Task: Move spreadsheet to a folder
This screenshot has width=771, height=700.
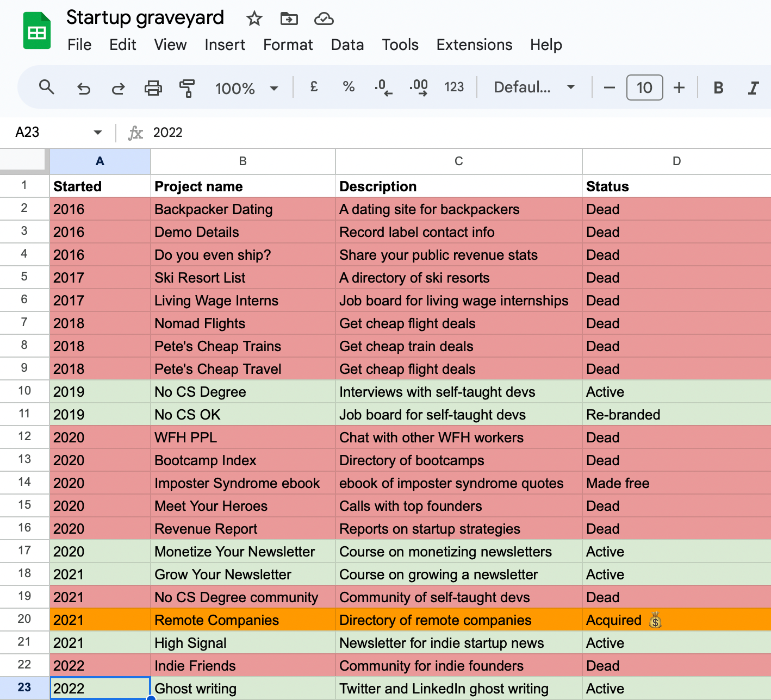Action: (x=289, y=18)
